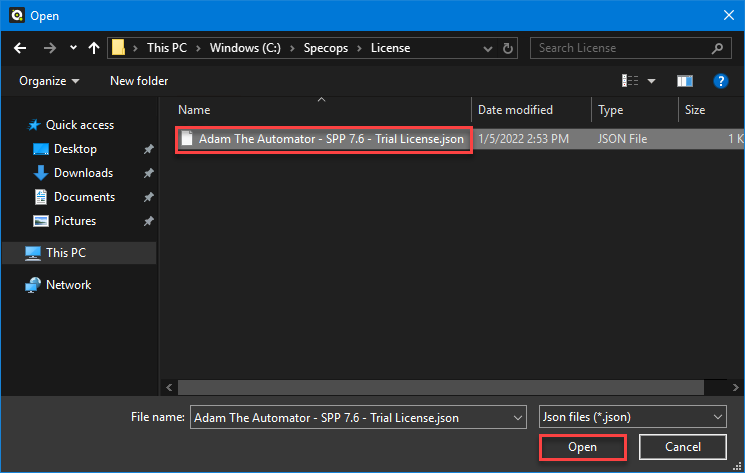Click the pin icon next to Pictures

(149, 221)
